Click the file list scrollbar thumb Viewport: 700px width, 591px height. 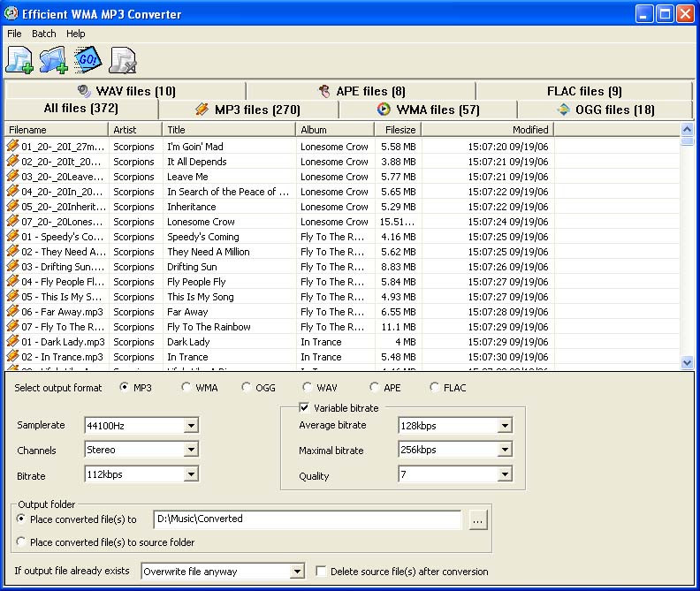[x=687, y=141]
